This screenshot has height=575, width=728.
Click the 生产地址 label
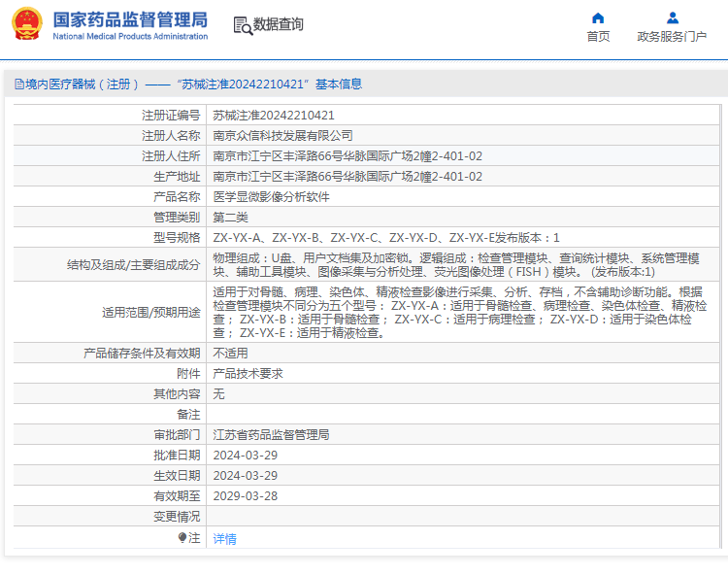177,177
